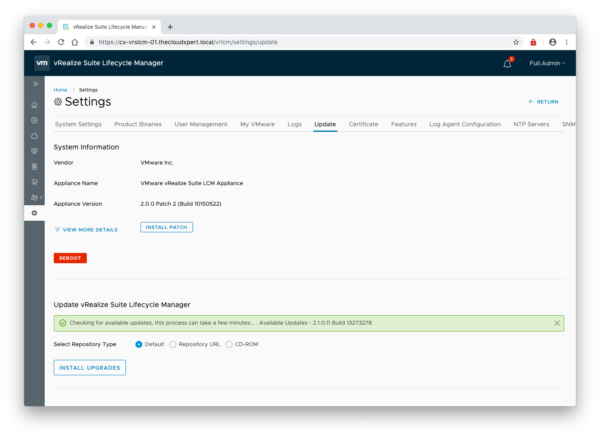This screenshot has width=600, height=438.
Task: Open the Full.Admin user dropdown
Action: 546,63
